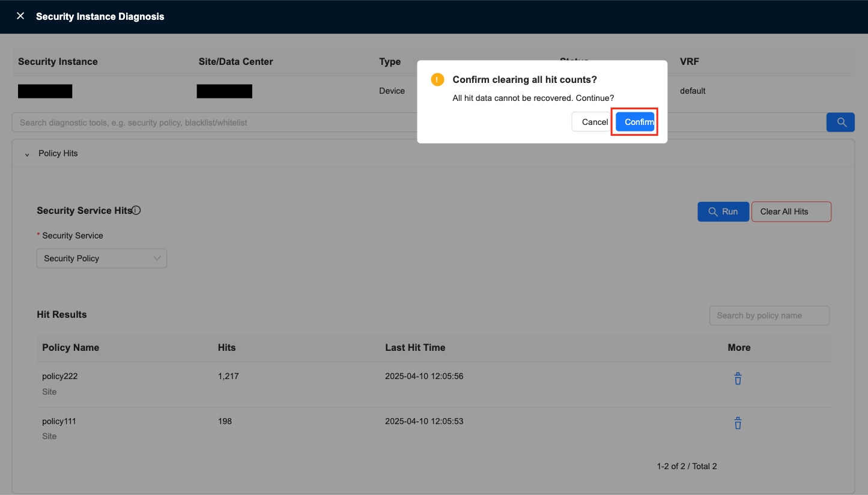This screenshot has width=868, height=495.
Task: Collapse the Policy Hits section
Action: coord(27,154)
